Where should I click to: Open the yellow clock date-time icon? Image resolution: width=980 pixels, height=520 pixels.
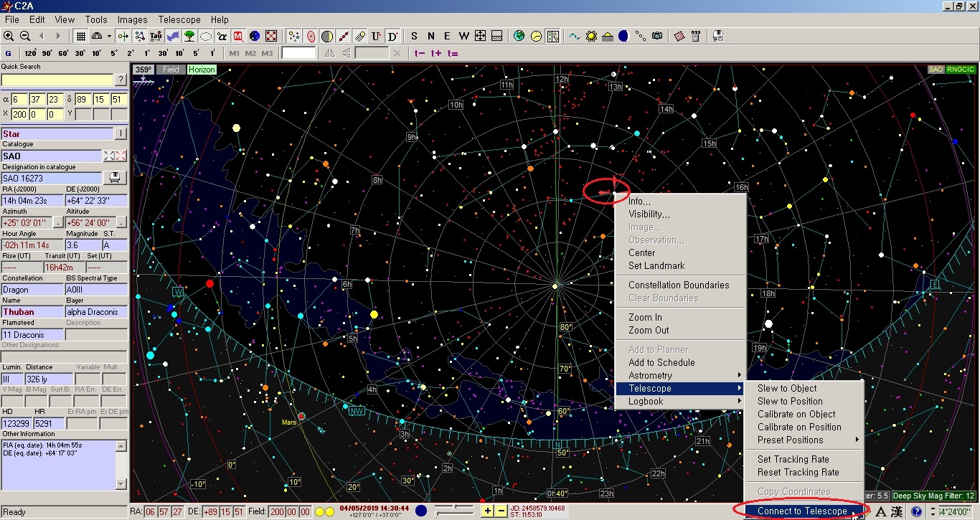click(x=536, y=36)
